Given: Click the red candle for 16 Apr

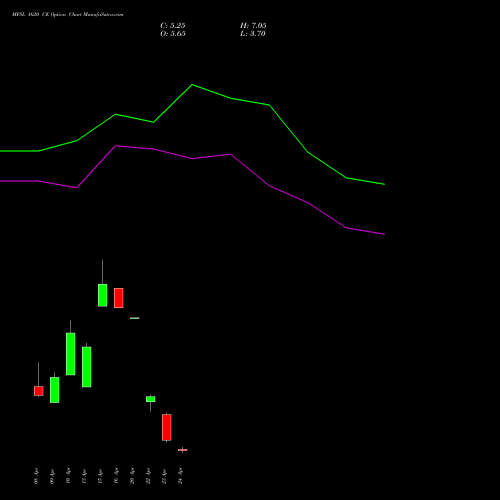Looking at the screenshot, I should (x=119, y=298).
